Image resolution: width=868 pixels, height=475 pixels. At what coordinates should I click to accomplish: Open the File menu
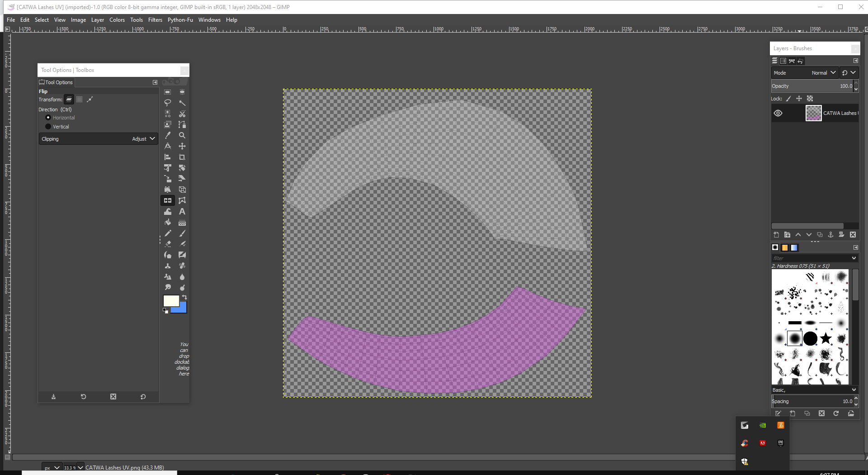pyautogui.click(x=11, y=20)
